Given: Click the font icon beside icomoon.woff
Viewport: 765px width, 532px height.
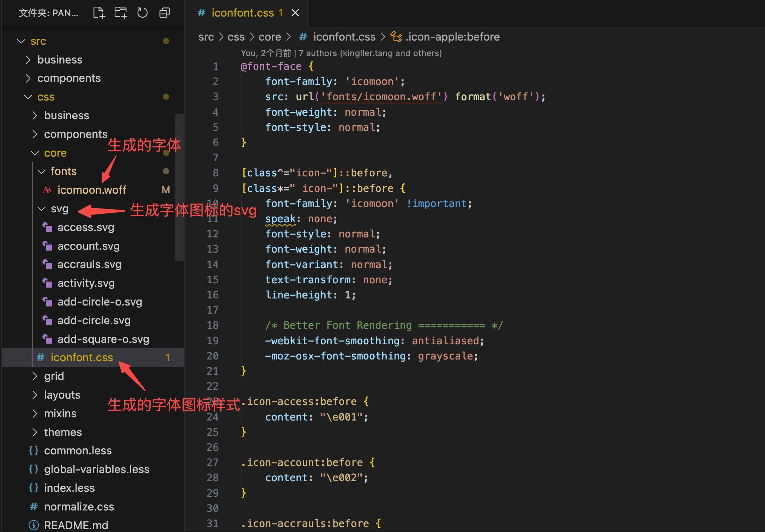Looking at the screenshot, I should (47, 190).
